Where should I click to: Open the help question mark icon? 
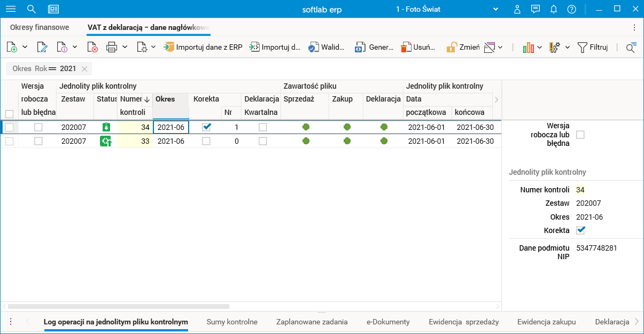tap(572, 9)
